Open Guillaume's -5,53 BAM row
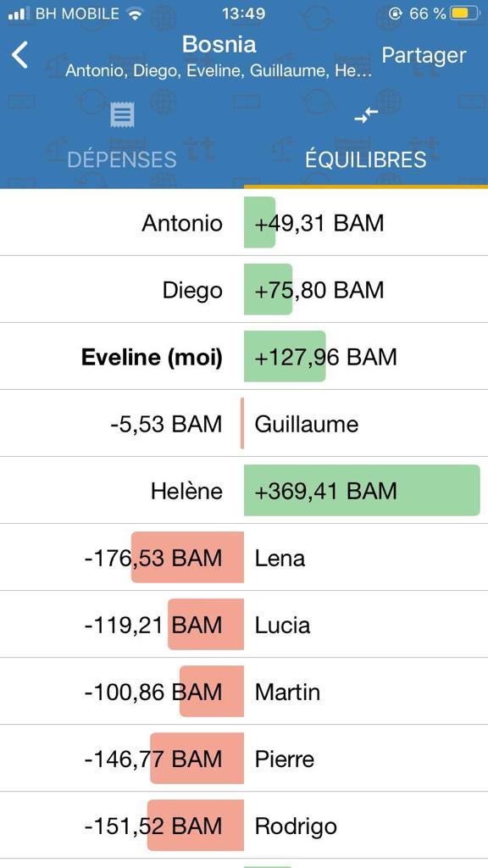Viewport: 488px width, 868px height. point(244,424)
